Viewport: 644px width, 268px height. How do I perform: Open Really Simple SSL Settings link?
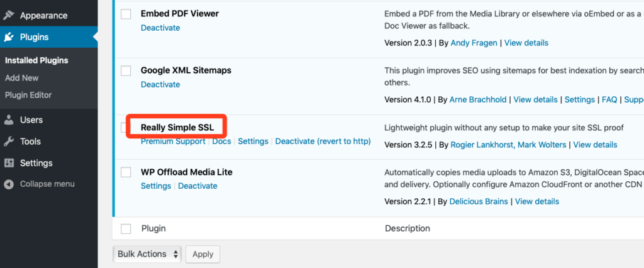coord(253,141)
